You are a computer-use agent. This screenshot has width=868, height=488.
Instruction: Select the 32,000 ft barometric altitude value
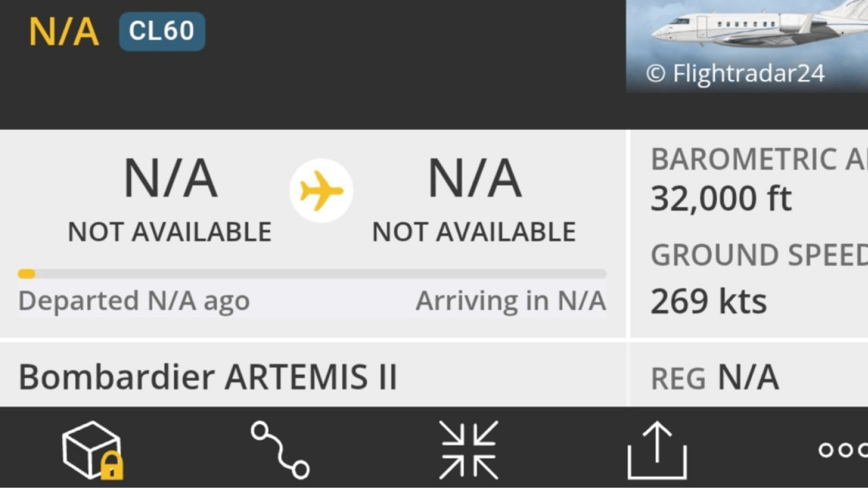pos(721,199)
